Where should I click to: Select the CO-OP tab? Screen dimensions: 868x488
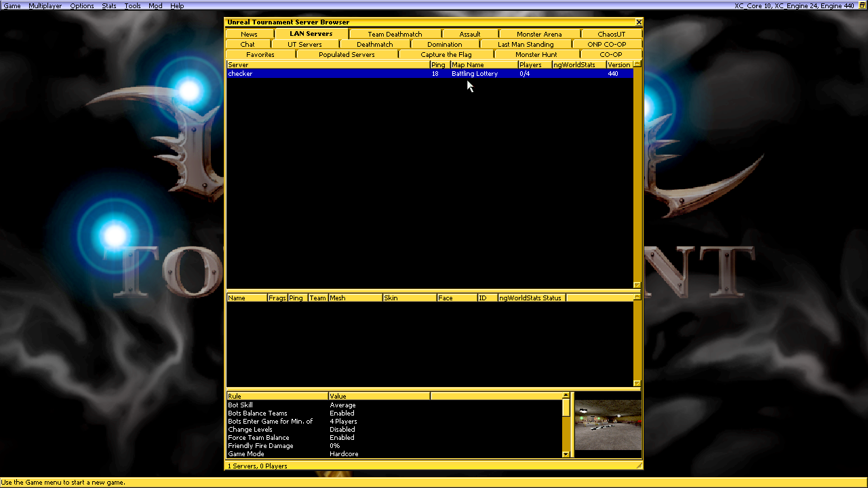[611, 54]
